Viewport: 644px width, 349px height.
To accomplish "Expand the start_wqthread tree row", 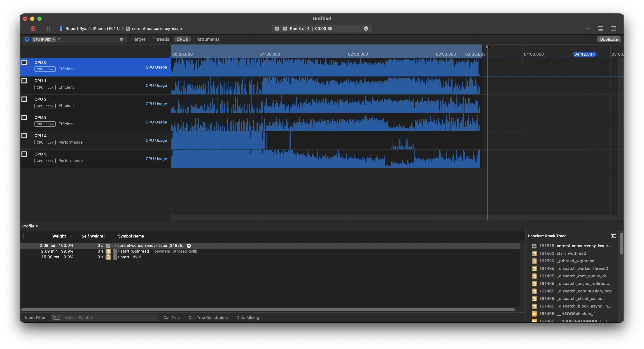I will point(118,251).
